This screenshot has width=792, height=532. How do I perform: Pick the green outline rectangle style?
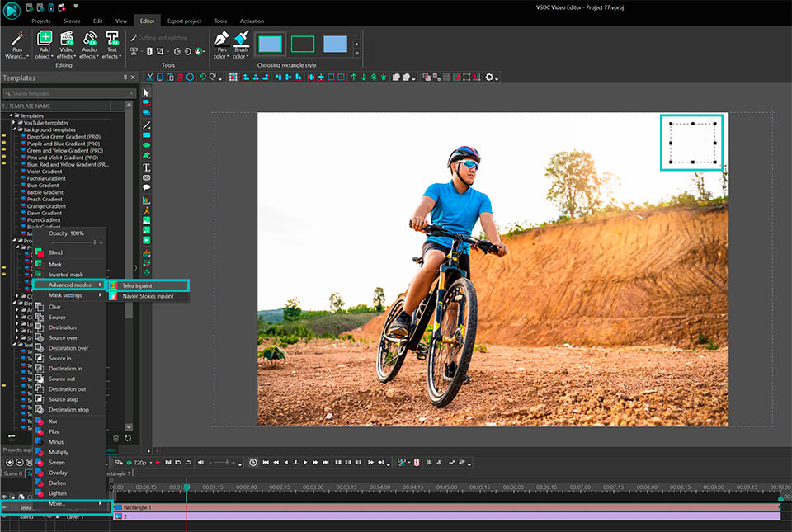[x=303, y=44]
